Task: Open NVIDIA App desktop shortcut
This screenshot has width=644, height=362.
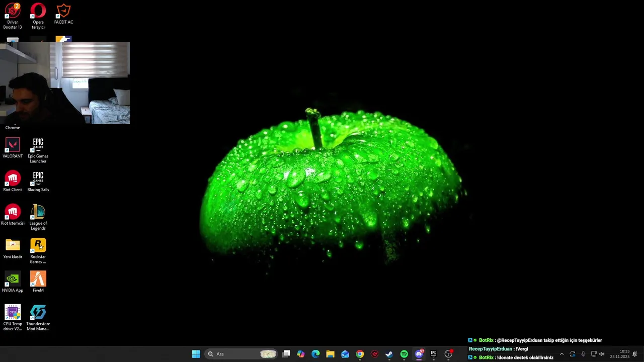Action: coord(13,282)
